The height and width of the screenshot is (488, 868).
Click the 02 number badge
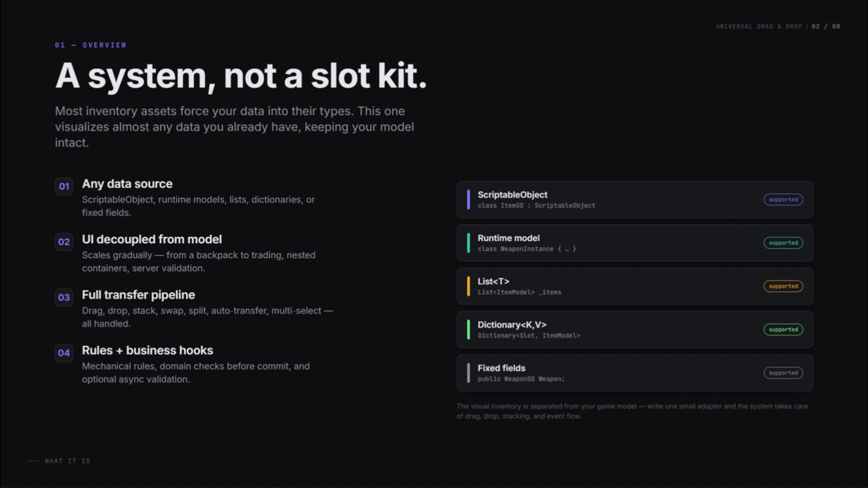(x=64, y=241)
